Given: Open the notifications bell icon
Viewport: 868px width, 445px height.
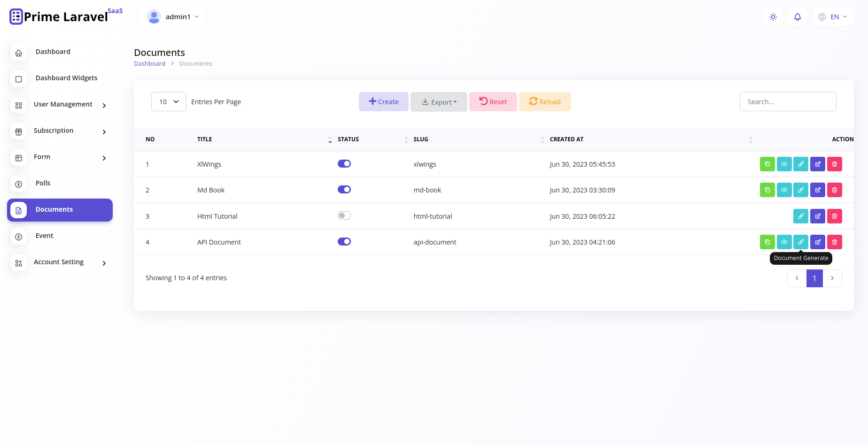Looking at the screenshot, I should point(797,16).
